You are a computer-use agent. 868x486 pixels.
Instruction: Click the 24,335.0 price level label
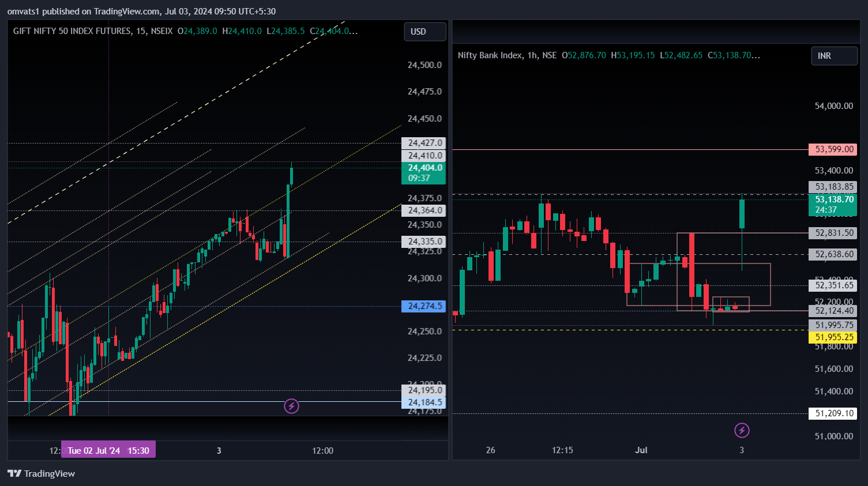pos(423,242)
